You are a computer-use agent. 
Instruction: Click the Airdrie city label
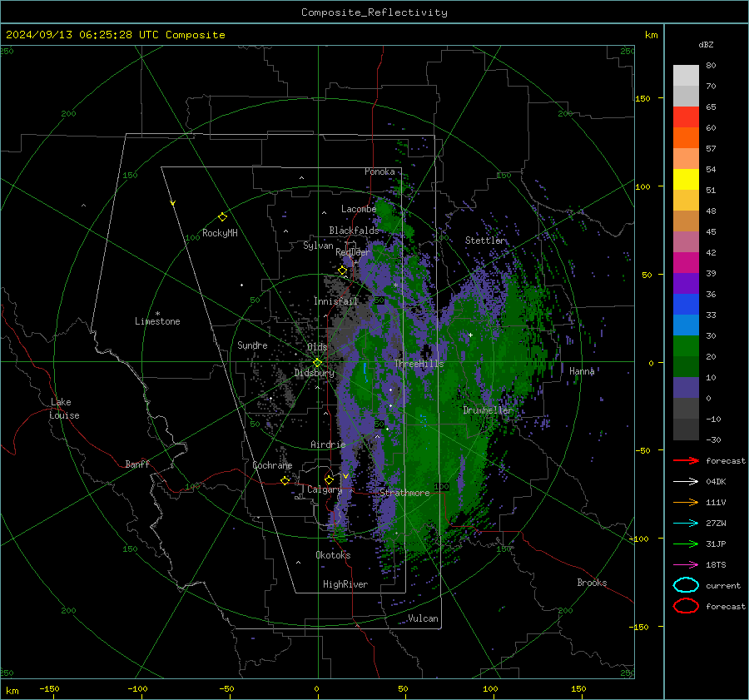coord(328,444)
